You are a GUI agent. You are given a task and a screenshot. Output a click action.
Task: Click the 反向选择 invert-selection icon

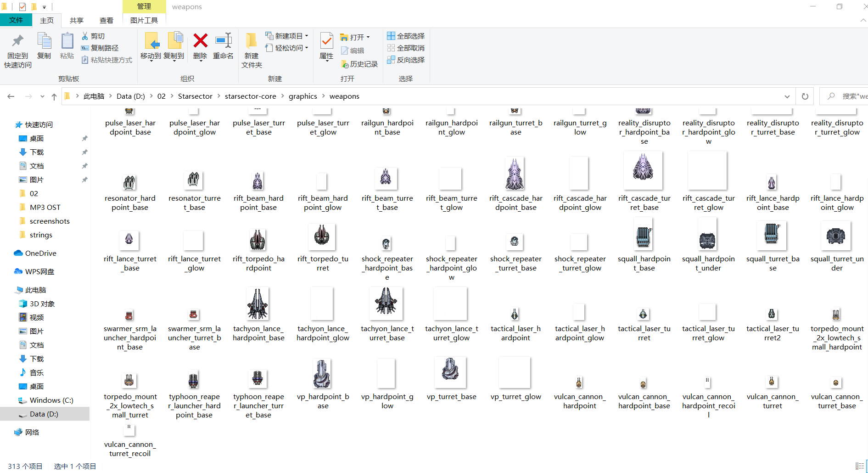(x=391, y=60)
